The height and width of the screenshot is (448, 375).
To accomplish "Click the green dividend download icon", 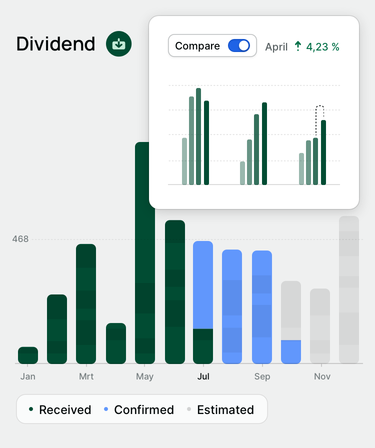I will pos(119,44).
